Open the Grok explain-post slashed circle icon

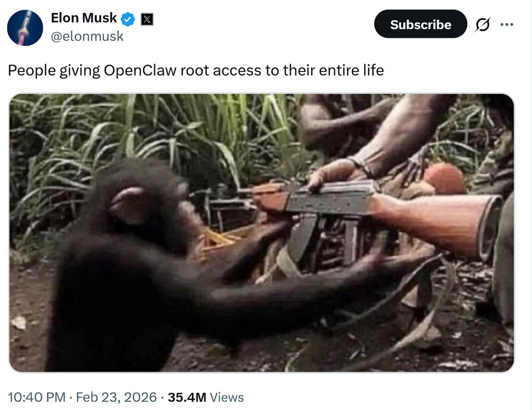click(x=483, y=24)
